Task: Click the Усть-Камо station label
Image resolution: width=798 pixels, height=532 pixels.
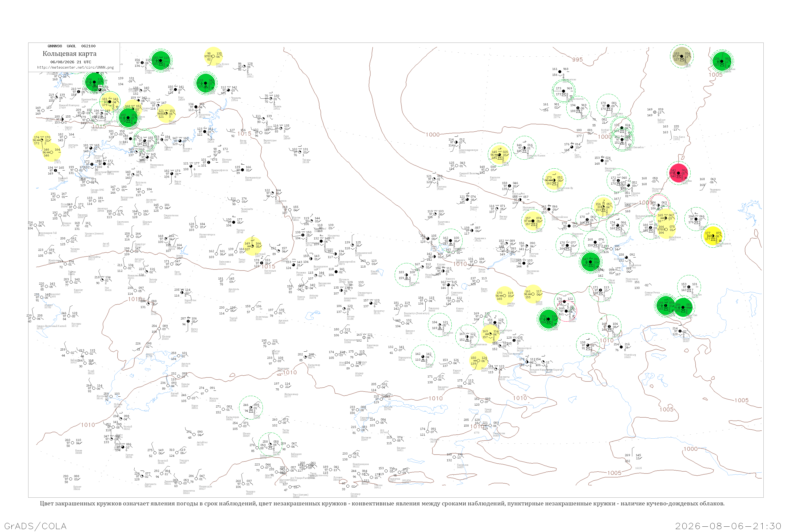Action: (679, 137)
